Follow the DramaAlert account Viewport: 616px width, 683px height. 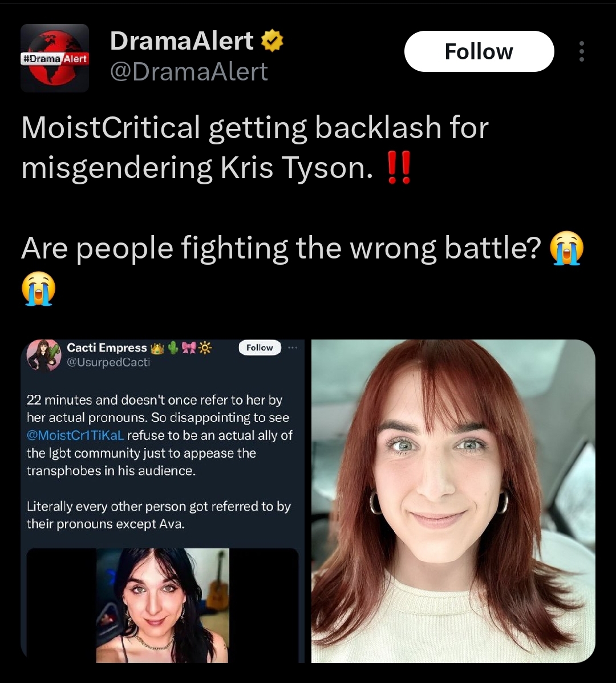479,51
